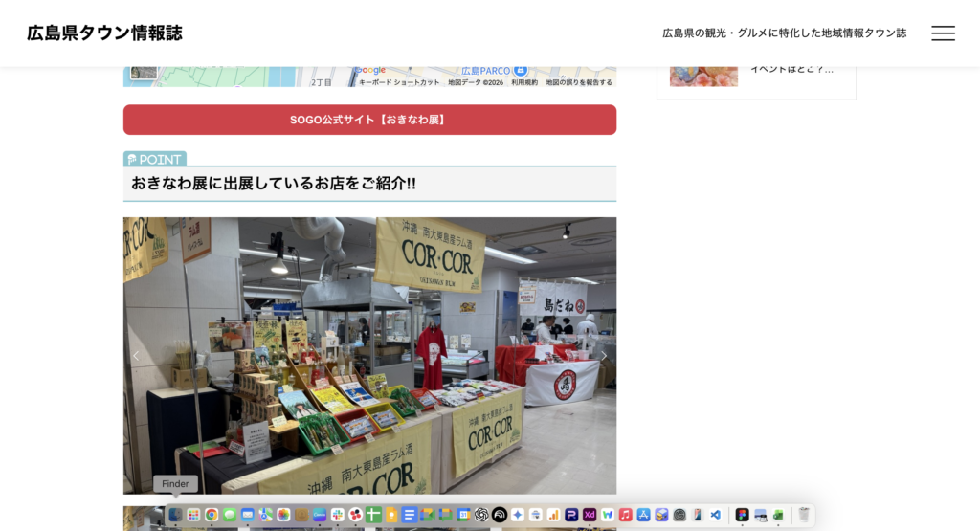Open Slack from the Dock

338,515
